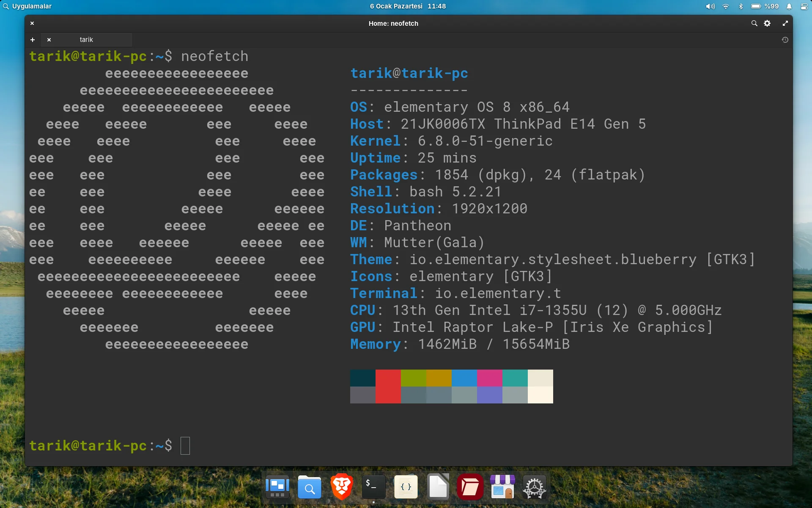Viewport: 812px width, 508px height.
Task: Click the Theme value 'io.elementary.stylesheet.blueberry'
Action: 553,260
